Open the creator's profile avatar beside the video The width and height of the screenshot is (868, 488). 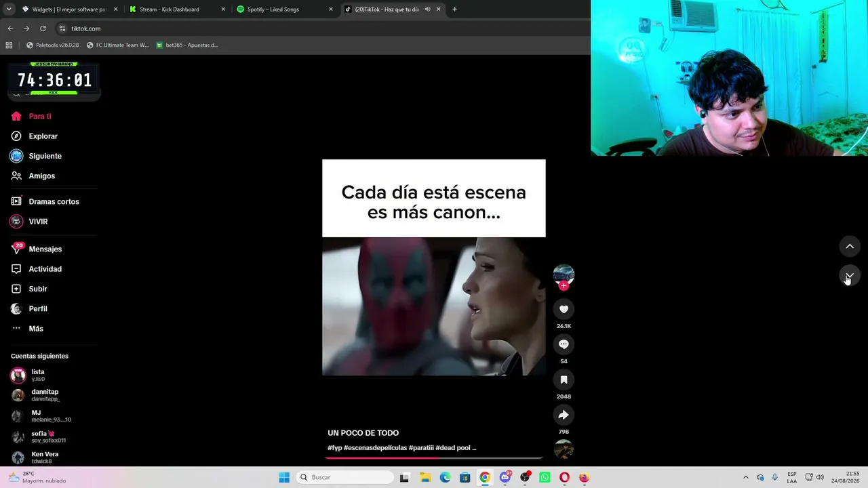coord(564,274)
